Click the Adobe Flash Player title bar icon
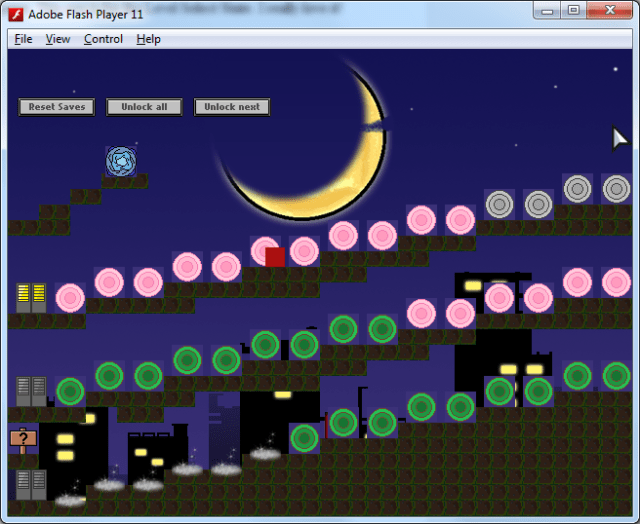640x524 pixels. tap(15, 13)
